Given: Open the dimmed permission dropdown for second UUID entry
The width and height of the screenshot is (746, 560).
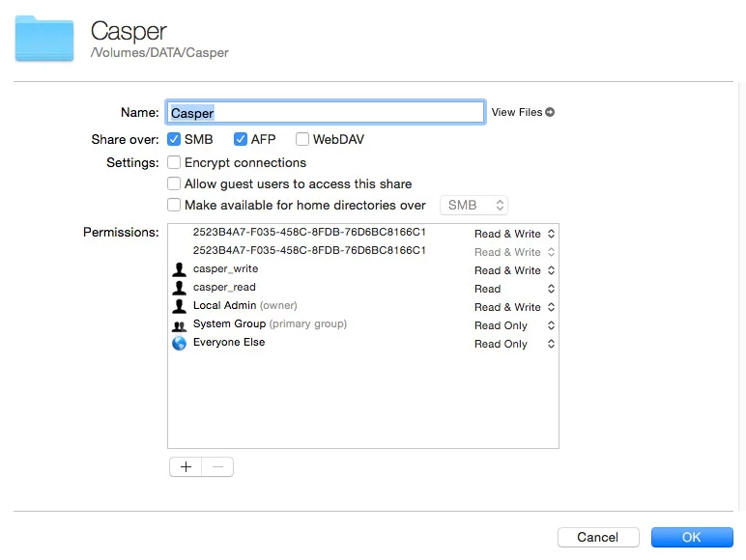Looking at the screenshot, I should 514,252.
